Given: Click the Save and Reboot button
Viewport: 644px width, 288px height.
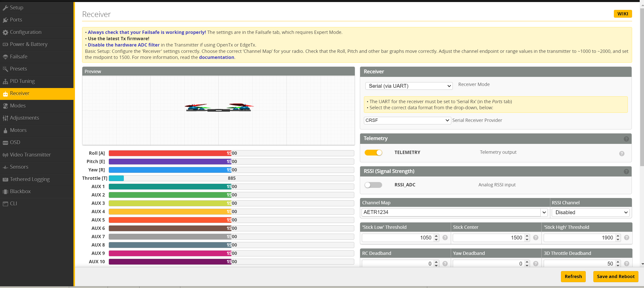Looking at the screenshot, I should [x=615, y=276].
